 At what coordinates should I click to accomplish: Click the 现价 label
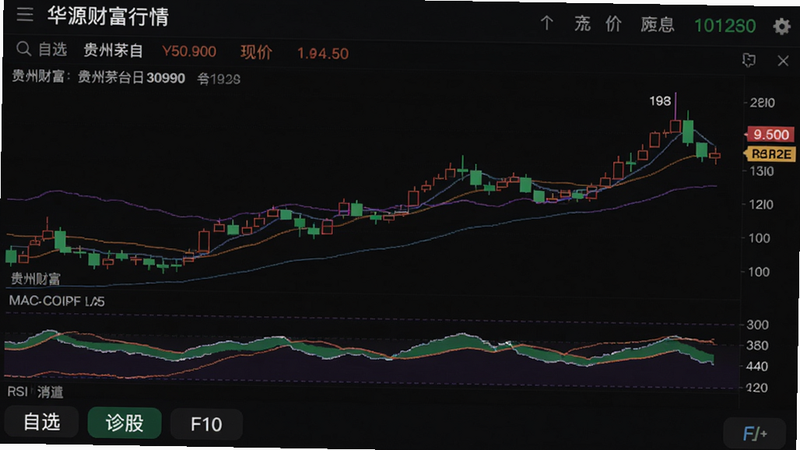coord(256,52)
